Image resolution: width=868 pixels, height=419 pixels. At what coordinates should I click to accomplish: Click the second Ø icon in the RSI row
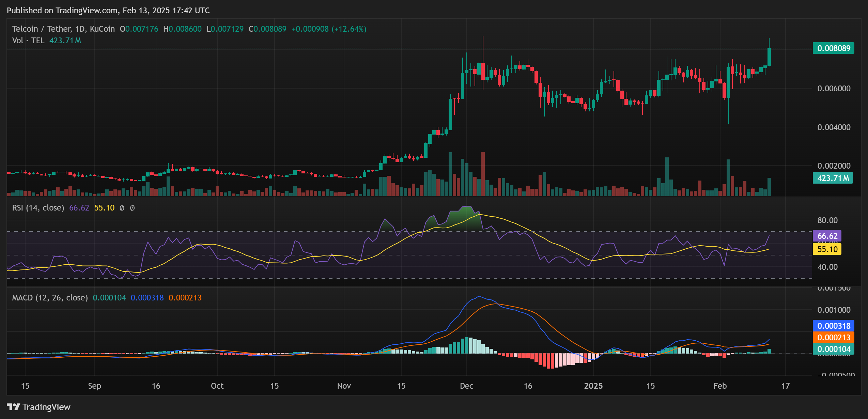[x=133, y=208]
